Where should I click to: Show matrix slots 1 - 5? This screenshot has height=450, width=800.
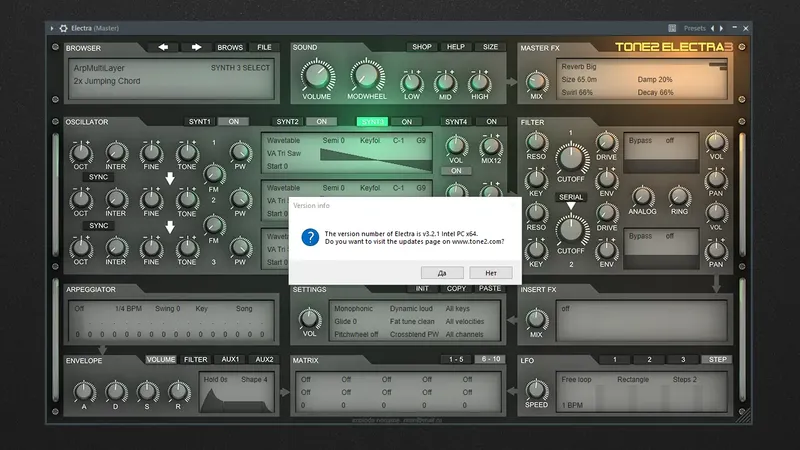pos(456,359)
